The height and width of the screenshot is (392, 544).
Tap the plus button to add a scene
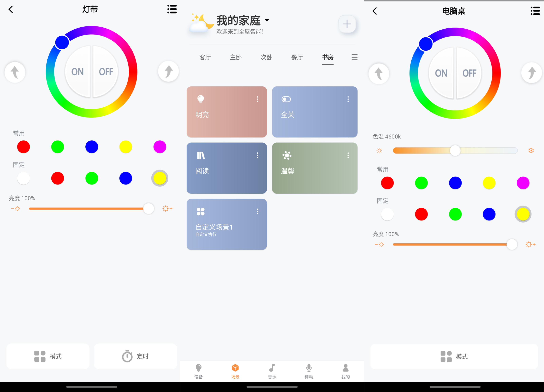click(x=347, y=24)
